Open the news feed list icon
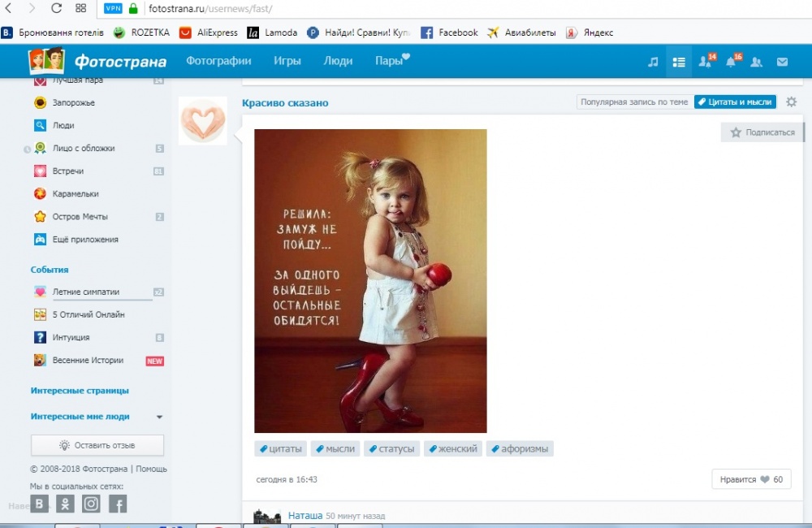 coord(678,62)
